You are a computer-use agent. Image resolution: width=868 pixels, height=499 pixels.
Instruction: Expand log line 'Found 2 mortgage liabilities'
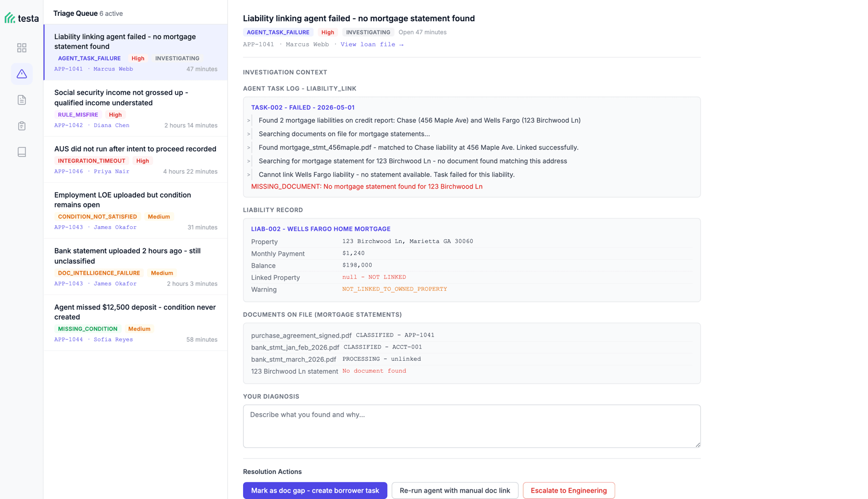click(248, 121)
